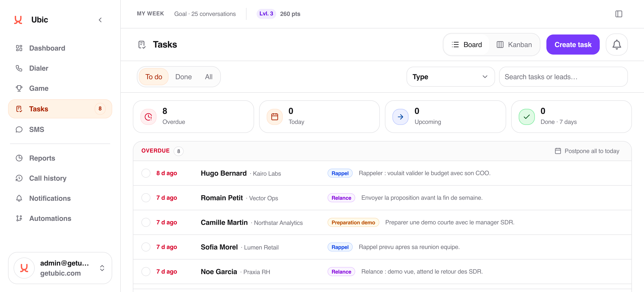Expand the admin account switcher
Image resolution: width=644 pixels, height=292 pixels.
pos(102,268)
